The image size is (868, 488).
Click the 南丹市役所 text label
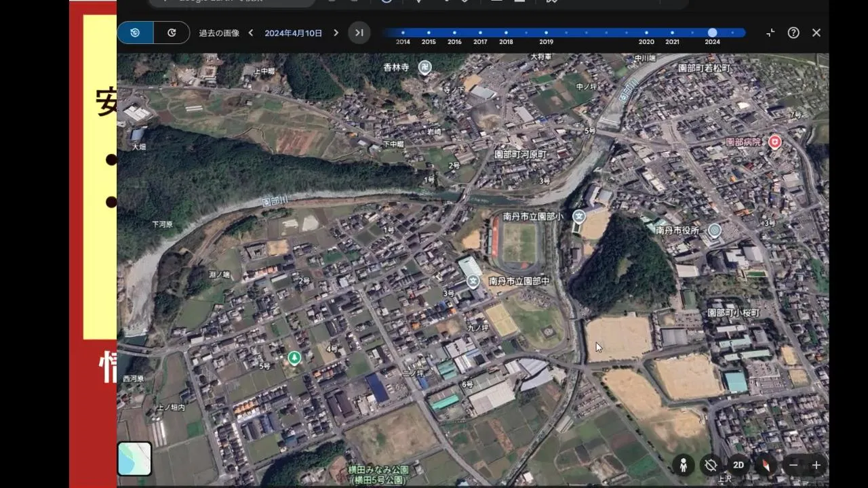pos(677,230)
